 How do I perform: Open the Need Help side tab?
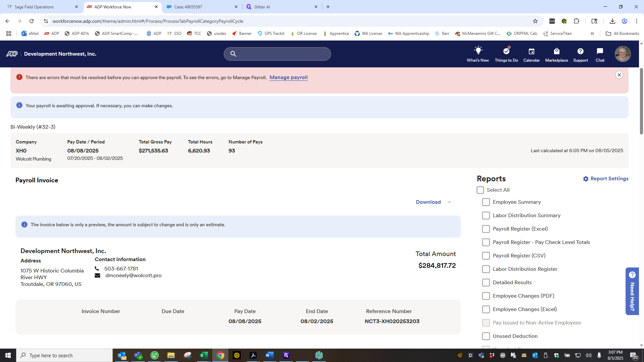632,291
